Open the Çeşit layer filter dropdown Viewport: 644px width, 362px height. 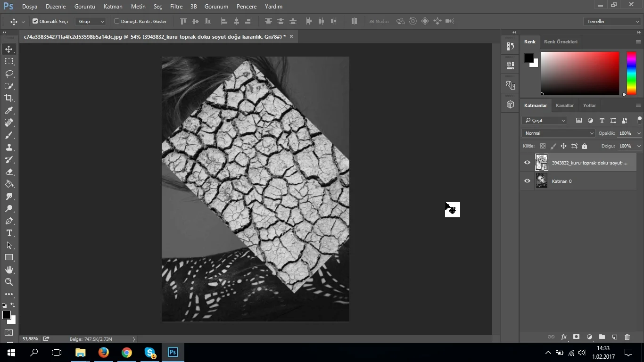tap(544, 121)
